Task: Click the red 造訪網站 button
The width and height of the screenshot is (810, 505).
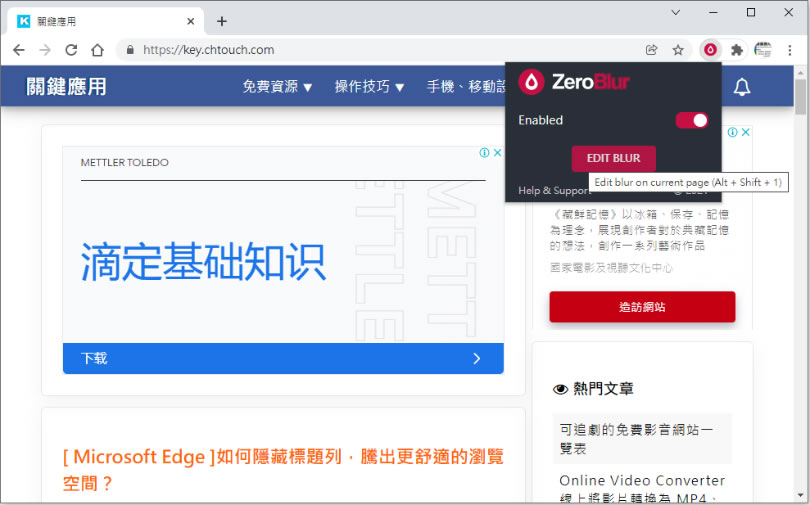Action: (x=642, y=307)
